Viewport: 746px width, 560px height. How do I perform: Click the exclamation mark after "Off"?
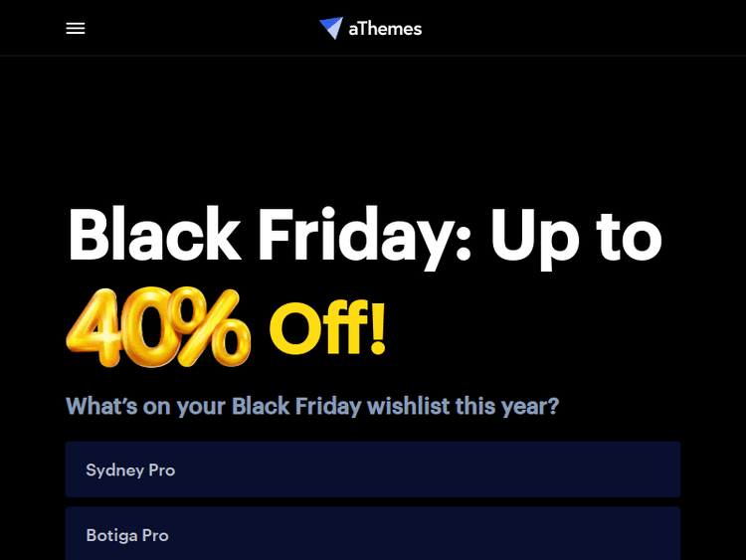tap(377, 327)
